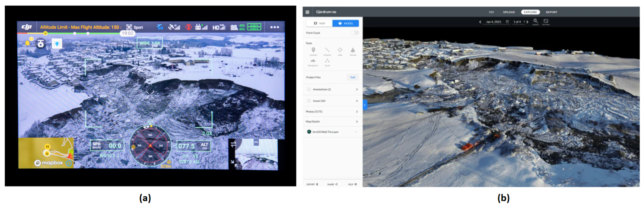The image size is (644, 208).
Task: Expand the Map Details section
Action: point(357,122)
